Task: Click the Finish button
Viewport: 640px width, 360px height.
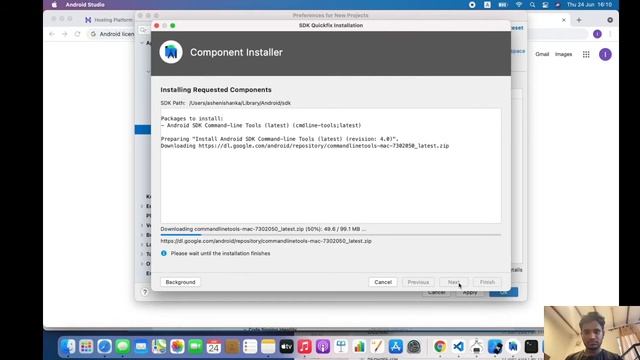Action: (487, 282)
